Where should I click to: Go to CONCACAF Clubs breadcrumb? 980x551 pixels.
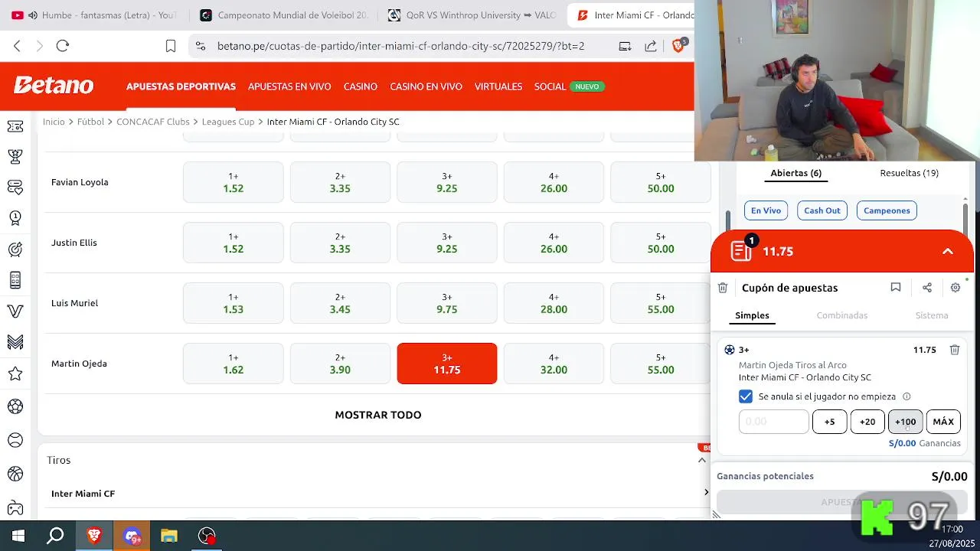pyautogui.click(x=153, y=122)
